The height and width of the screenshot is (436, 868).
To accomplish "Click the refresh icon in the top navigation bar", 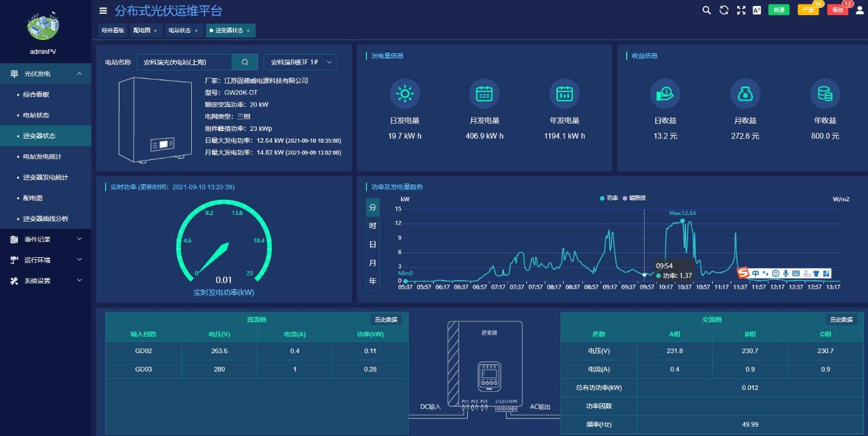I will coord(723,9).
